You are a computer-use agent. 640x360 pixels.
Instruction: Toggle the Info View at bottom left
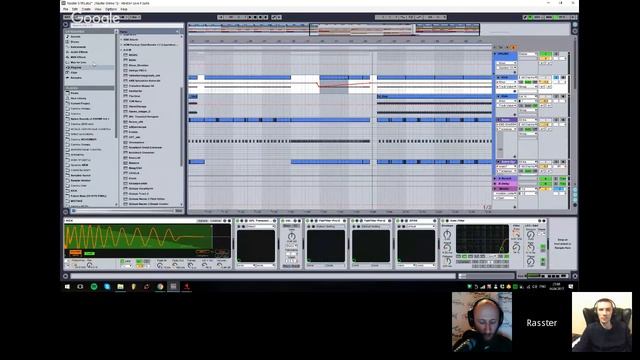pyautogui.click(x=66, y=276)
